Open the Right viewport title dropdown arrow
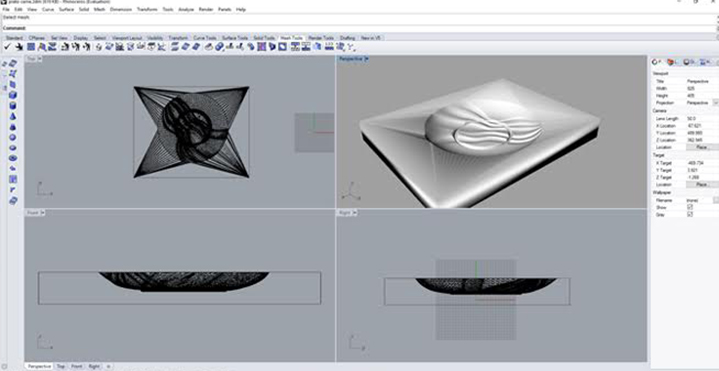This screenshot has height=371, width=719. click(x=354, y=213)
